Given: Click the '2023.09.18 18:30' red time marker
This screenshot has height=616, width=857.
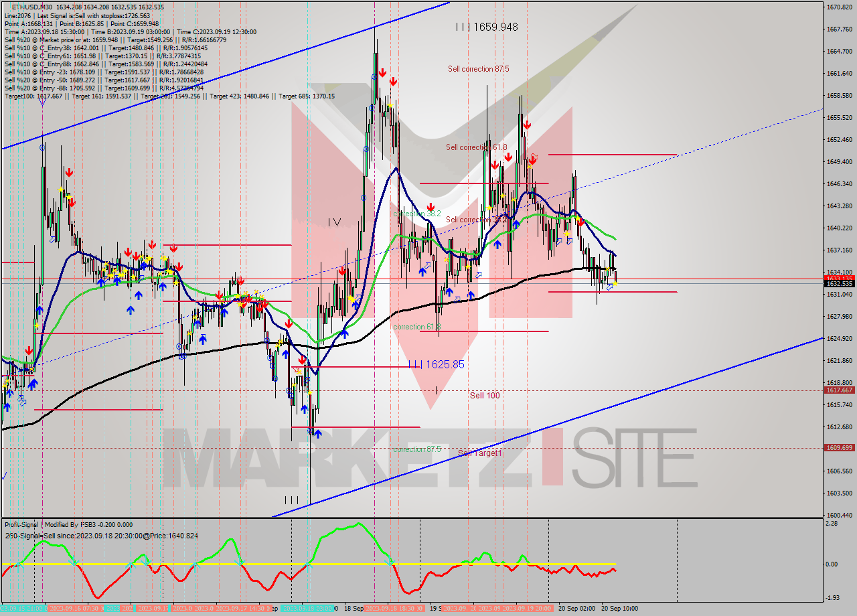Looking at the screenshot, I should coord(394,609).
